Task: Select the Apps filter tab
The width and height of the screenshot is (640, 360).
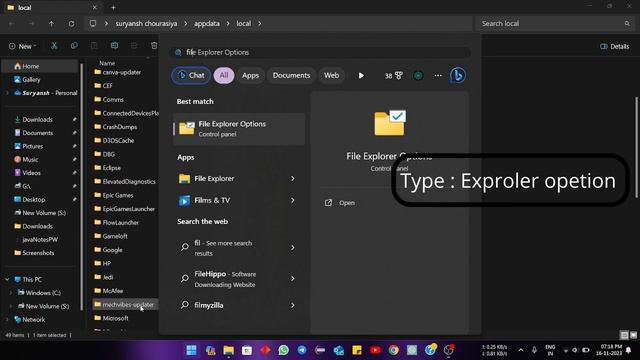Action: click(250, 75)
